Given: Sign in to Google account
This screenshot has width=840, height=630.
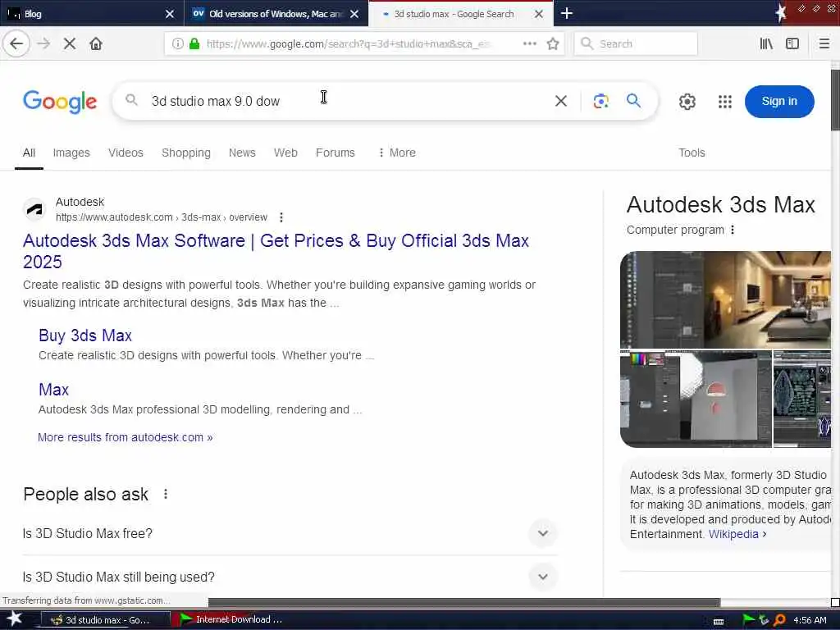Looking at the screenshot, I should pyautogui.click(x=779, y=101).
